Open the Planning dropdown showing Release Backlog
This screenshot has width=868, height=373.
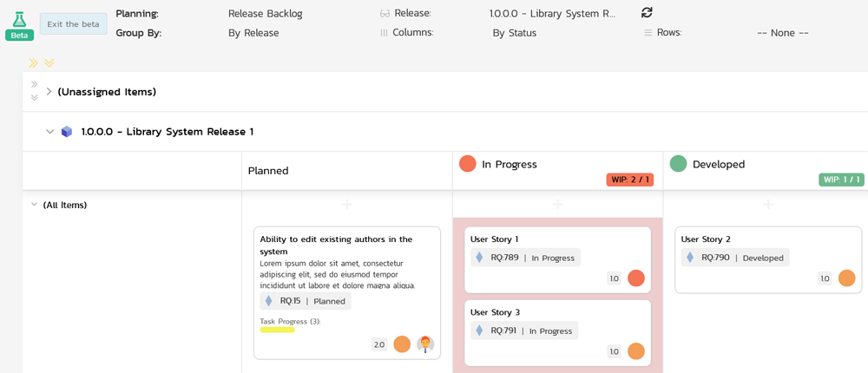(265, 14)
